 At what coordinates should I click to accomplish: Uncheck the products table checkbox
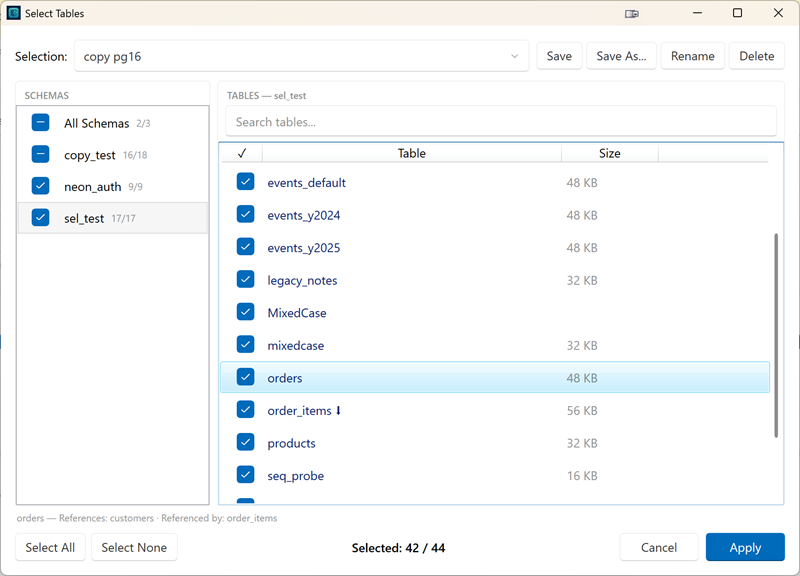[245, 442]
